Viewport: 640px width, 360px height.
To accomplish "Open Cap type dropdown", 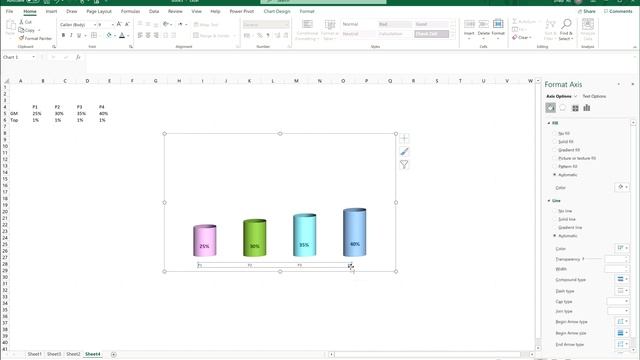I will 618,301.
